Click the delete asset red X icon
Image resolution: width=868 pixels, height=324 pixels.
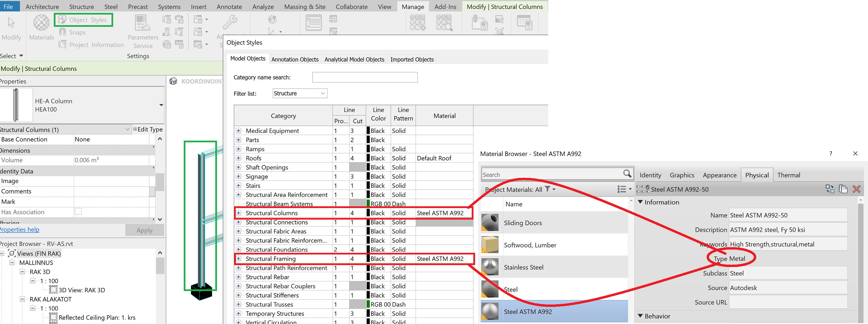click(856, 189)
